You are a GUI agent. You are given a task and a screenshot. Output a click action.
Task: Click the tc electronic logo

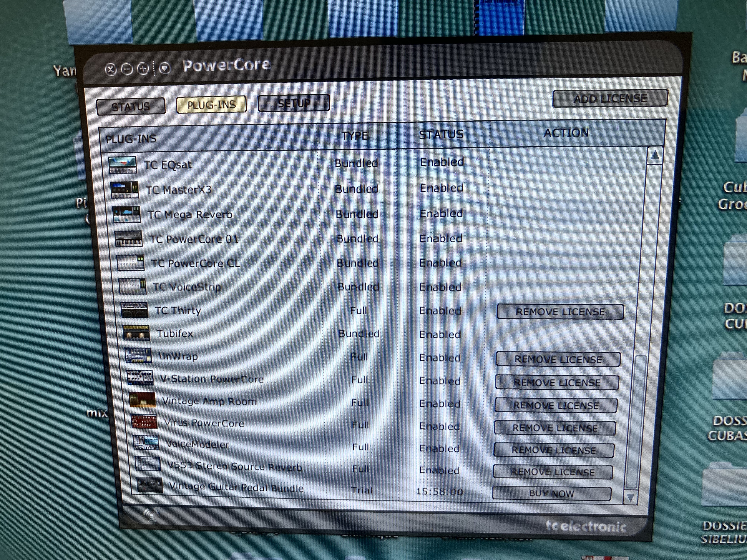[x=586, y=527]
